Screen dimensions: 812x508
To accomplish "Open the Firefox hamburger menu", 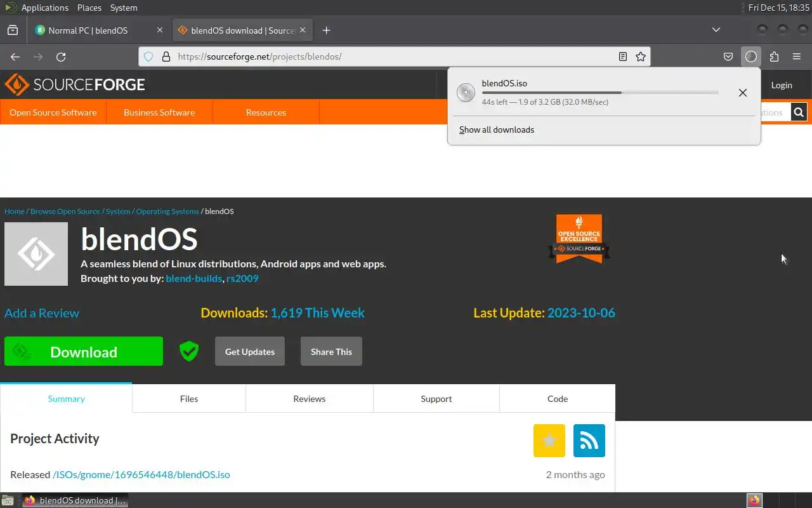I will click(797, 57).
